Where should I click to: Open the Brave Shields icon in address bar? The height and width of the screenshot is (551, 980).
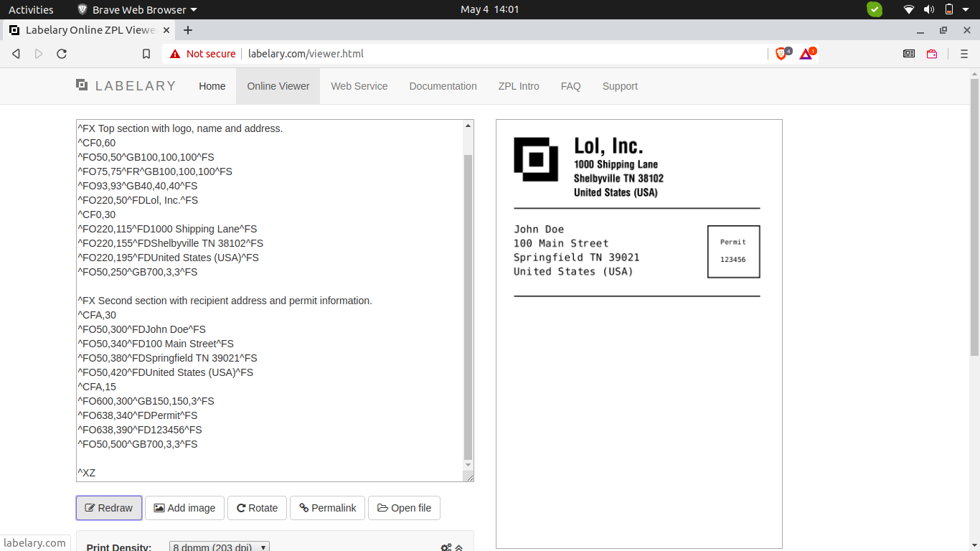point(779,53)
